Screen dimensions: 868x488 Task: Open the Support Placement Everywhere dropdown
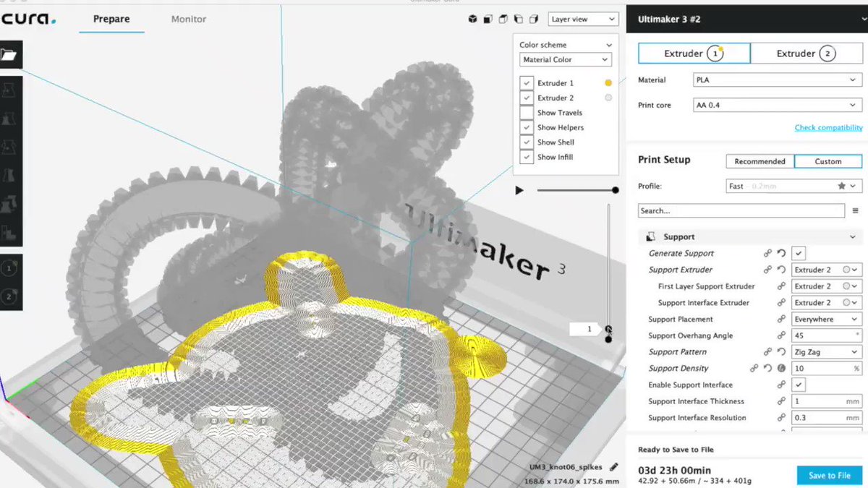tap(827, 319)
